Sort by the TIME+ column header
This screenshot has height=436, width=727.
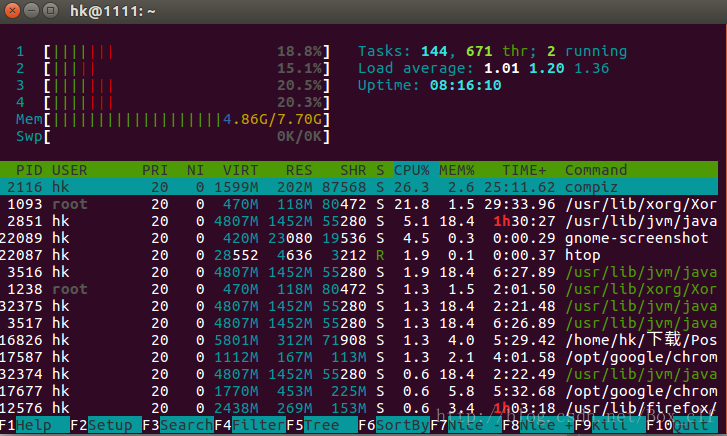[524, 170]
